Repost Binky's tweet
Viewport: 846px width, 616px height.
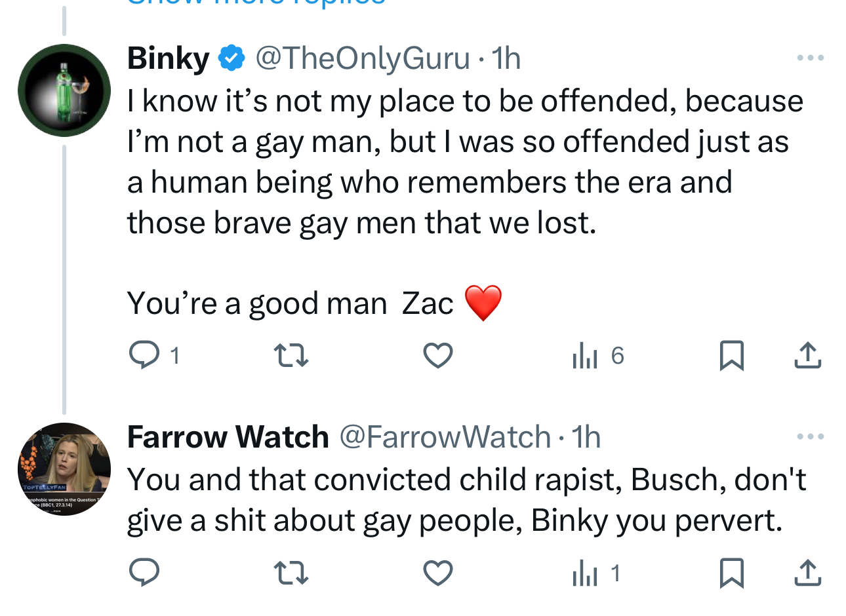[x=291, y=356]
